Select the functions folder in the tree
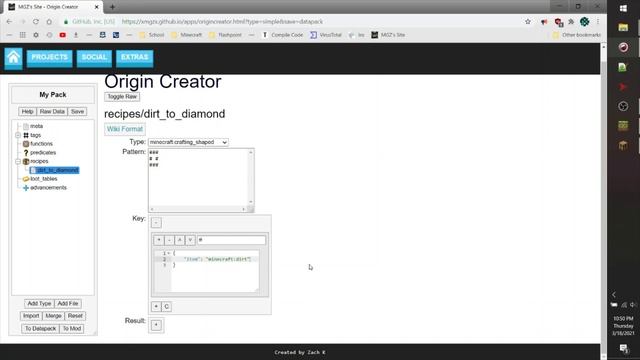Screen dimensions: 640x360 tap(41, 144)
